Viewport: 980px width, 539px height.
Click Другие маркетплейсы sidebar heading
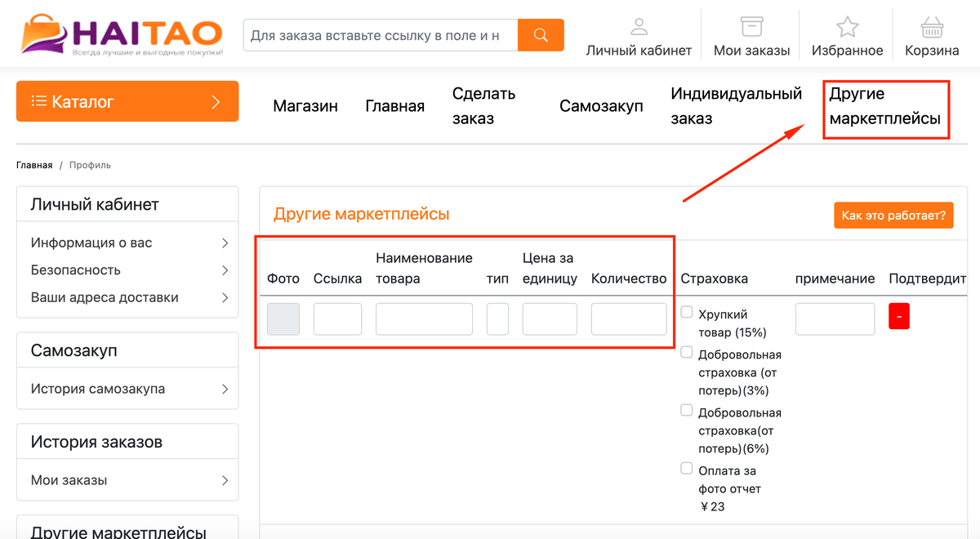click(118, 533)
